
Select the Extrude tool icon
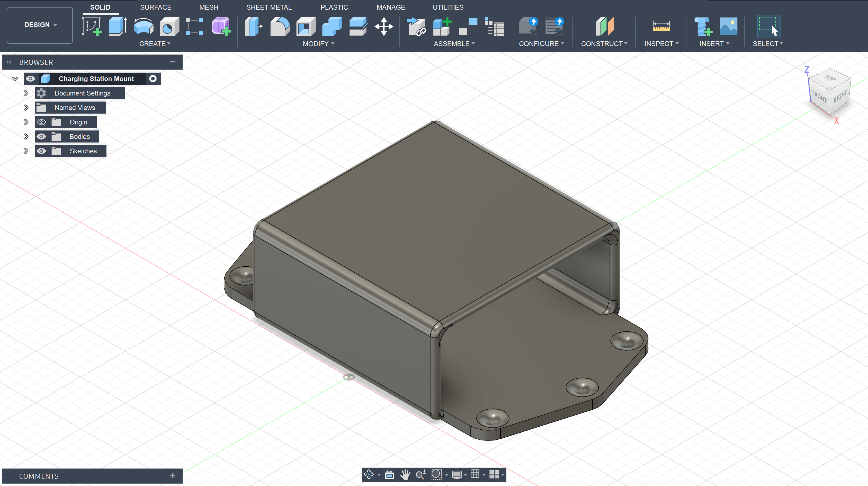pyautogui.click(x=118, y=26)
